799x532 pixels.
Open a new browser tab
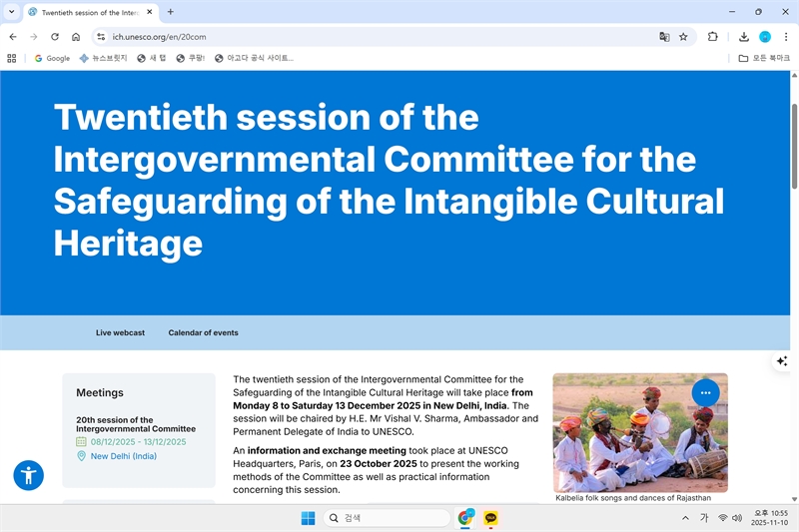(x=171, y=12)
